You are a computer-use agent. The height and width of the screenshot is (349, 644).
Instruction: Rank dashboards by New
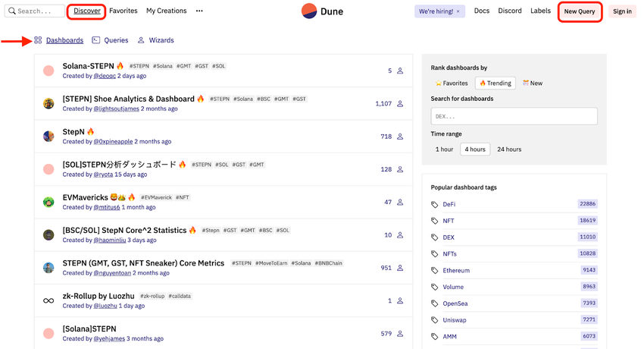coord(533,83)
